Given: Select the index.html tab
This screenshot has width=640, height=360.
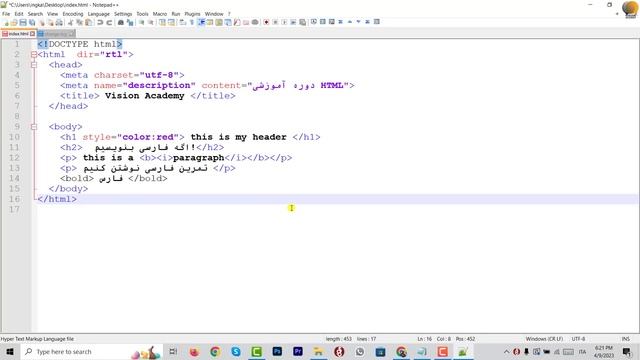Looking at the screenshot, I should [18, 34].
